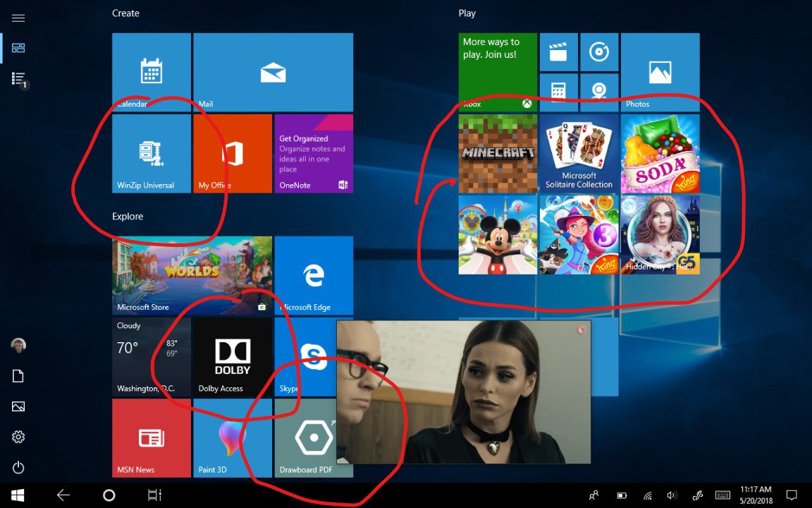
Task: Open Cortana circle on taskbar
Action: (x=109, y=495)
